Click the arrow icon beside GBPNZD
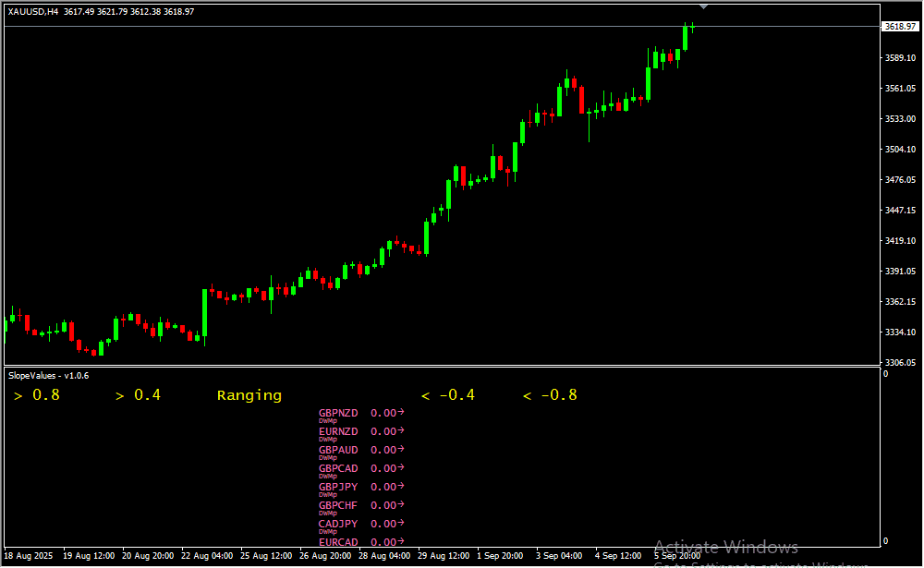Viewport: 924px width, 568px height. click(x=401, y=413)
